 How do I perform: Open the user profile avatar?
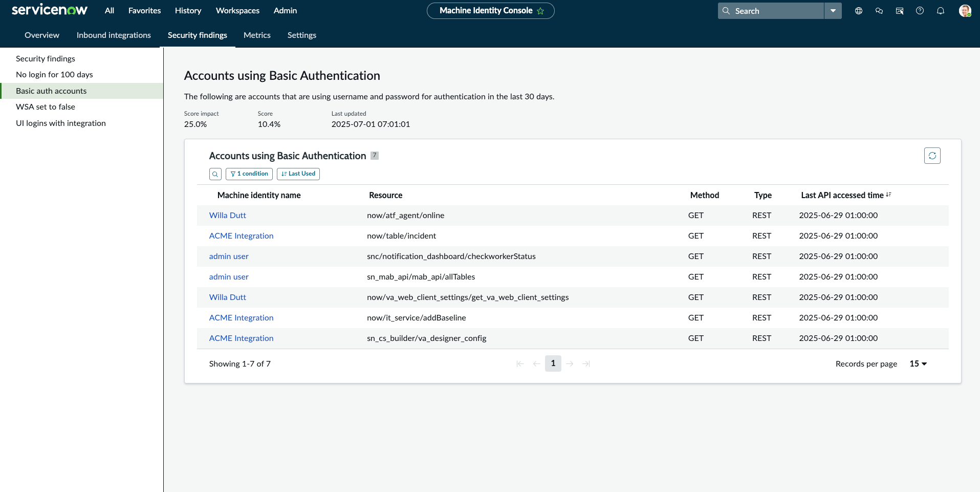coord(965,11)
